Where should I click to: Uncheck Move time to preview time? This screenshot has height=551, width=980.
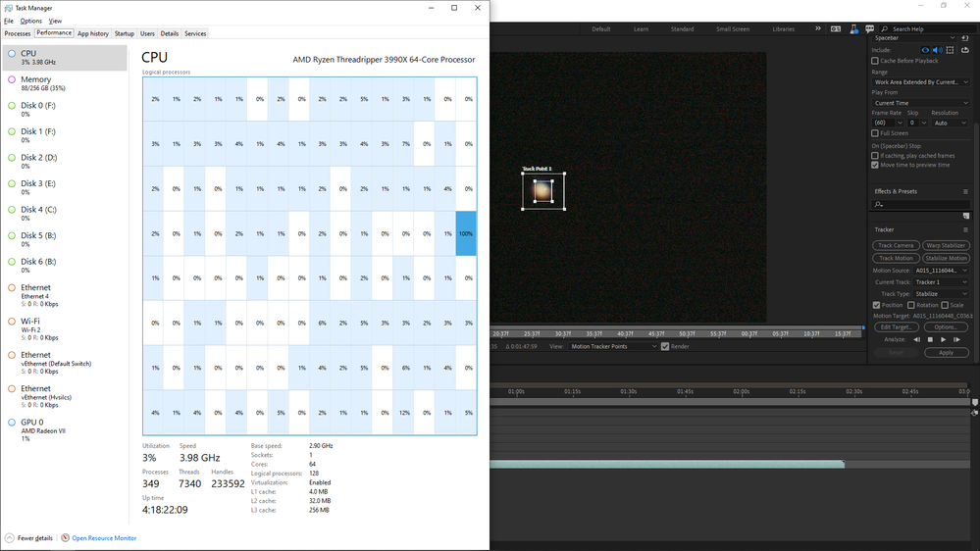pyautogui.click(x=875, y=165)
